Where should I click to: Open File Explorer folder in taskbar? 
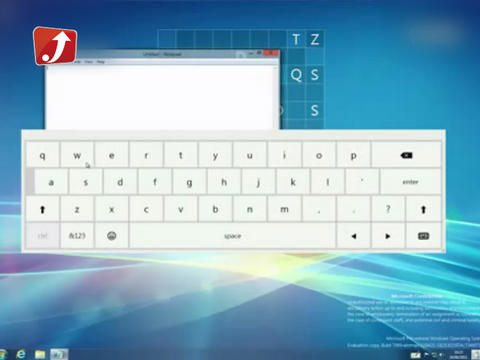tap(40, 354)
